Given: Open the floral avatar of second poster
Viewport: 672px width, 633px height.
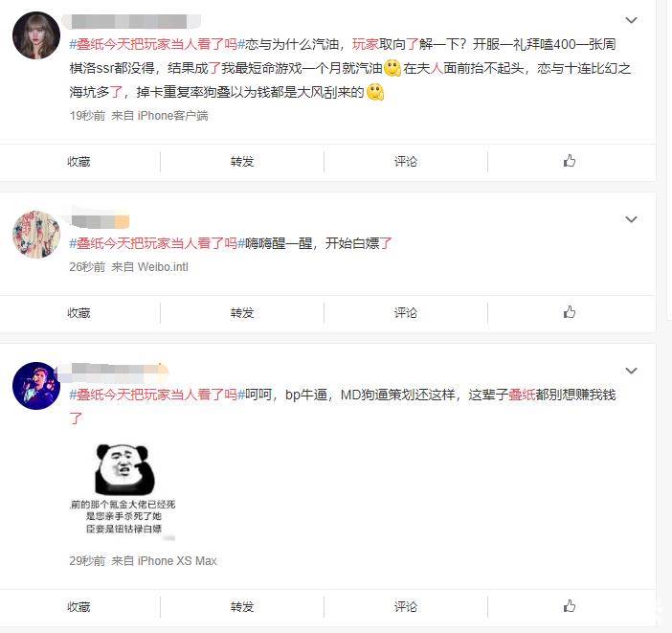Looking at the screenshot, I should click(x=36, y=235).
